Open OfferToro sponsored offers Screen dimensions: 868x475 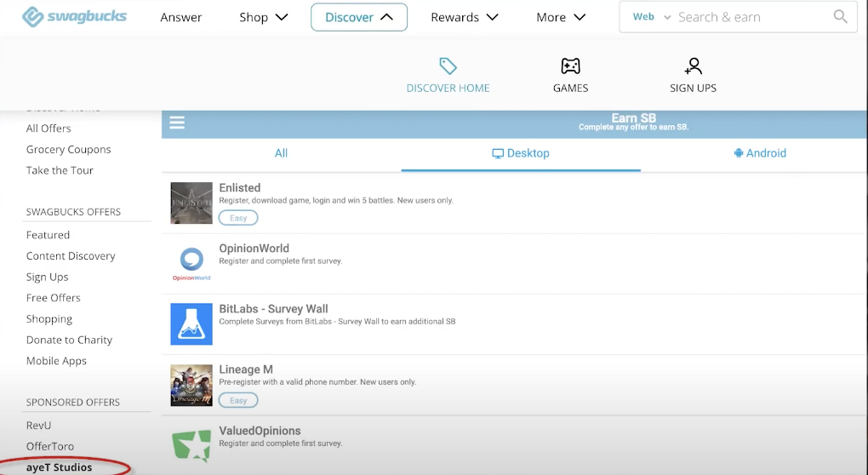pyautogui.click(x=50, y=446)
